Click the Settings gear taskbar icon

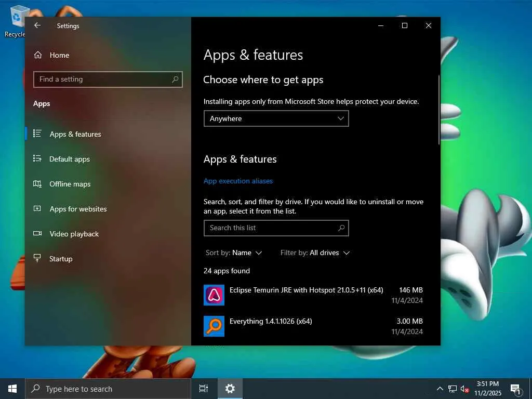230,389
